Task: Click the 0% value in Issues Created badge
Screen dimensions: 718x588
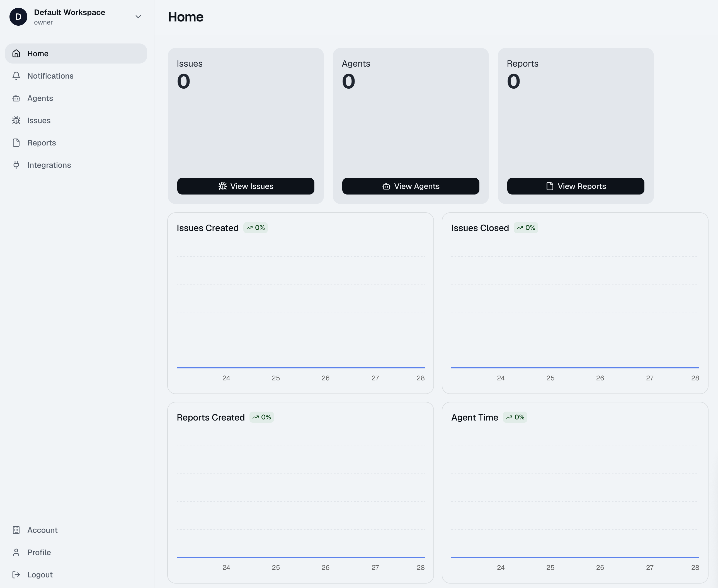Action: pos(260,228)
